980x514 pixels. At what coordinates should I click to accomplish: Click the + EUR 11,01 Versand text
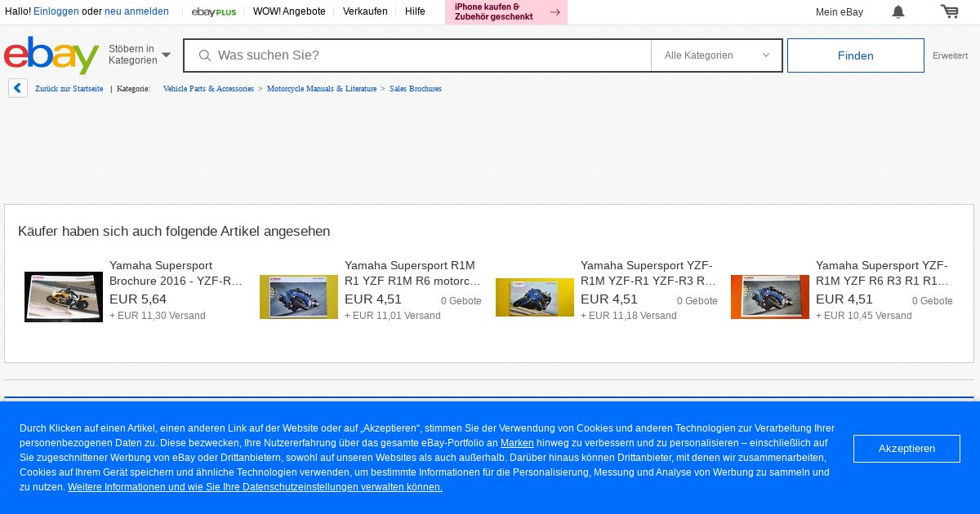pyautogui.click(x=393, y=316)
